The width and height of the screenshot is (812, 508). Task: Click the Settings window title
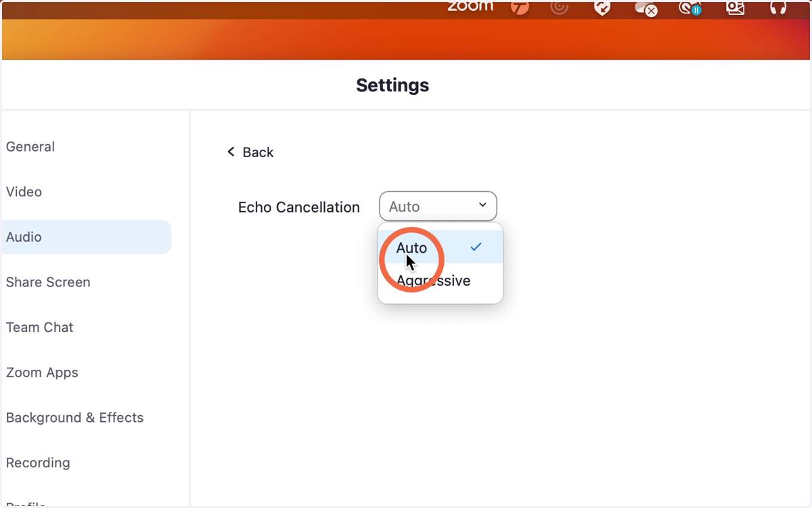[392, 85]
